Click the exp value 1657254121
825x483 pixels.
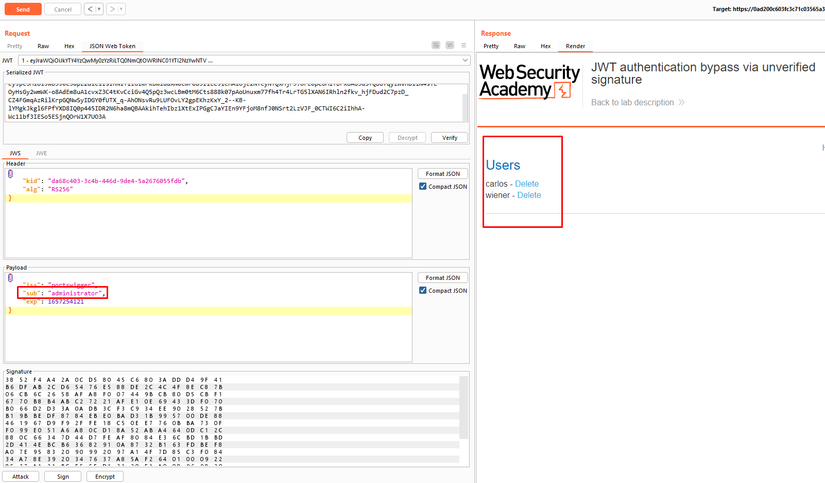point(66,301)
